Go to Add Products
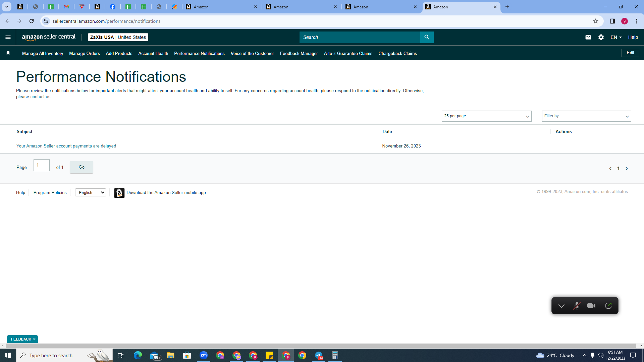Image resolution: width=644 pixels, height=362 pixels. click(x=119, y=53)
